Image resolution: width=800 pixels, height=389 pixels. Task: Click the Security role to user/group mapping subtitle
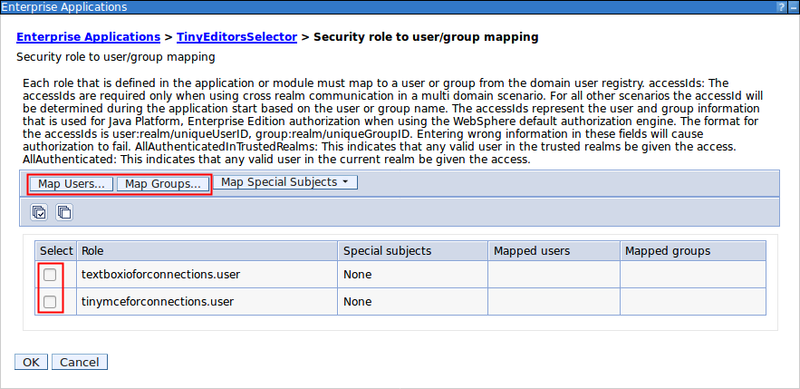pyautogui.click(x=116, y=57)
